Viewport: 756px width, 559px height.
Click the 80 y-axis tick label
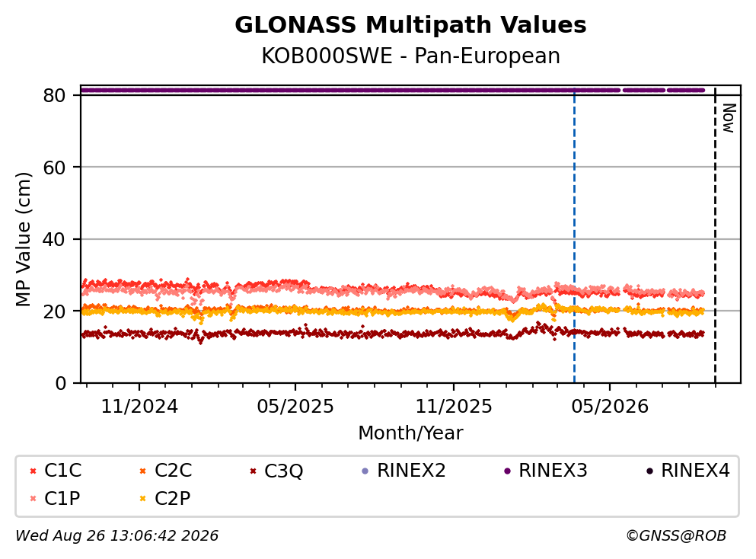click(x=54, y=95)
